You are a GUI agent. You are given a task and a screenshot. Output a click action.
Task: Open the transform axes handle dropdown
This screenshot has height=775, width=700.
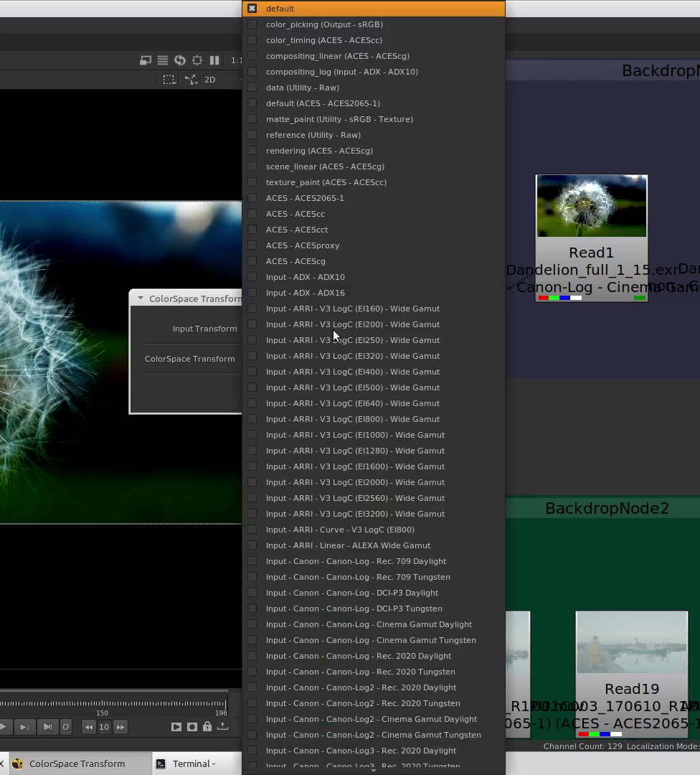pos(191,80)
